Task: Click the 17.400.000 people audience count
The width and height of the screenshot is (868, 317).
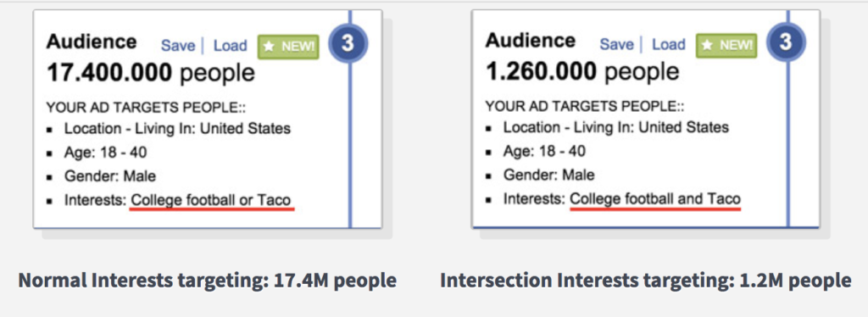Action: 151,73
